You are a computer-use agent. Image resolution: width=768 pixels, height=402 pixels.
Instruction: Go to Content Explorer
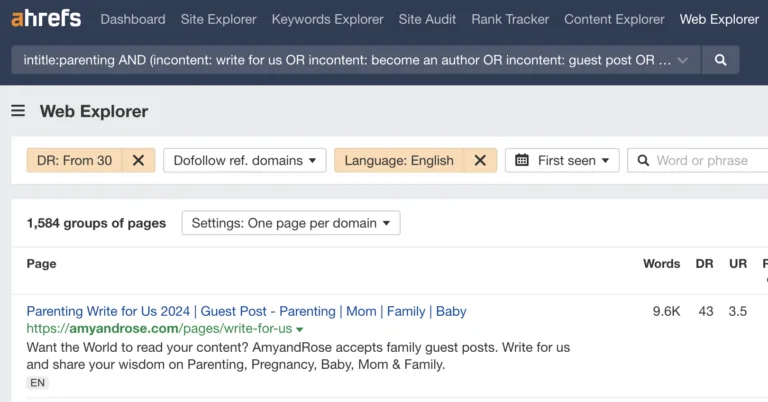click(614, 20)
